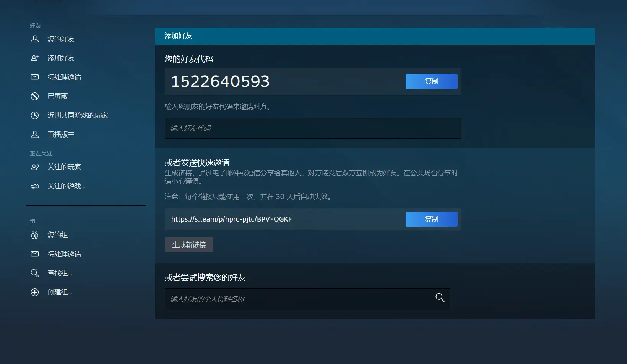Click the group icon beside 您的组

[35, 235]
